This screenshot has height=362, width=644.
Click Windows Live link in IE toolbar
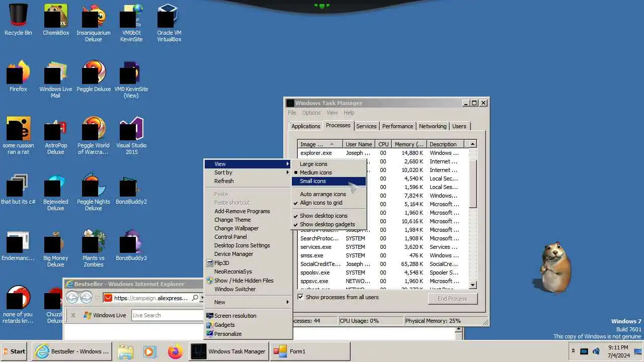point(105,315)
